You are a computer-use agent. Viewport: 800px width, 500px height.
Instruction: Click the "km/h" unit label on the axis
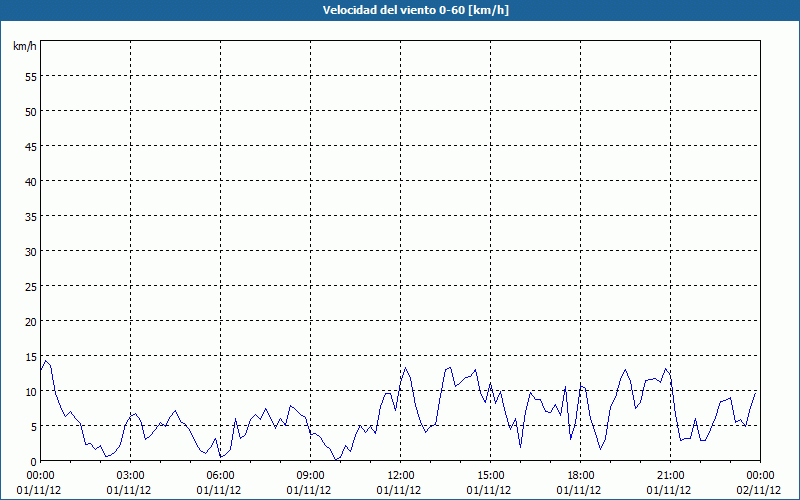(24, 46)
